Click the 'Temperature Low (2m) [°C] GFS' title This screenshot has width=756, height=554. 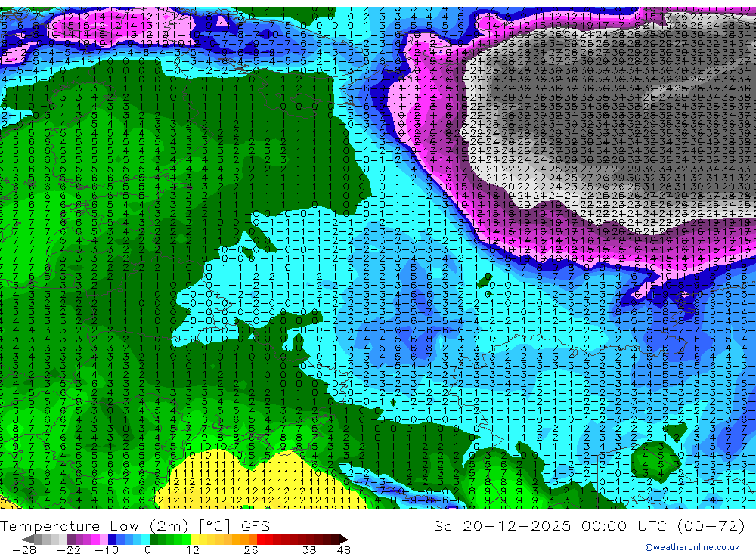(x=135, y=525)
